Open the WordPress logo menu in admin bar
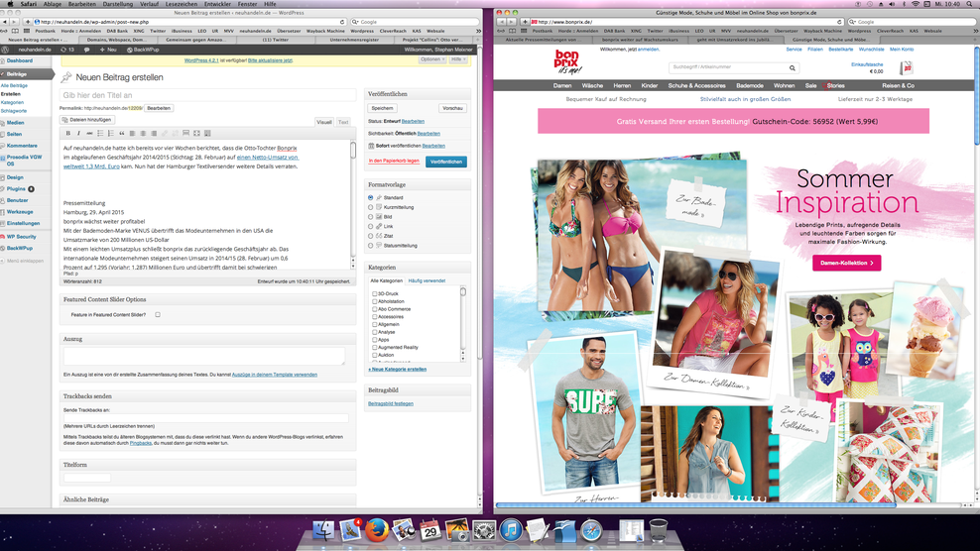The image size is (980, 551). point(6,50)
